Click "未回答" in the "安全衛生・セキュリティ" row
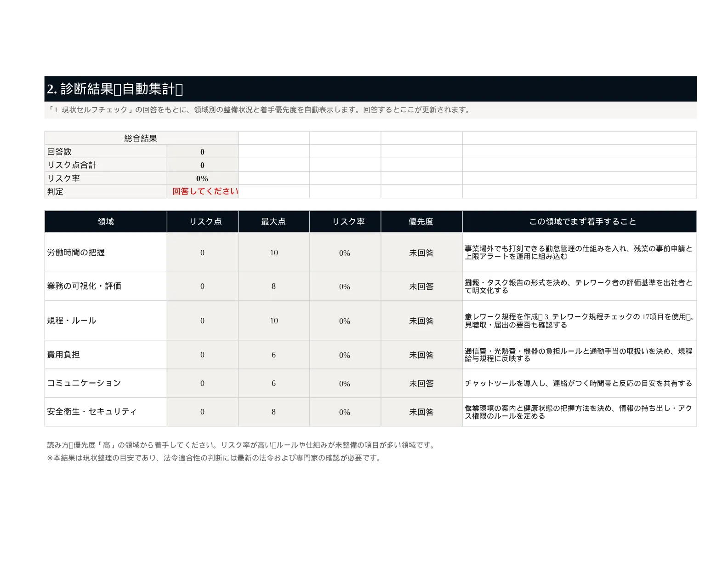Image resolution: width=728 pixels, height=563 pixels. [x=421, y=412]
